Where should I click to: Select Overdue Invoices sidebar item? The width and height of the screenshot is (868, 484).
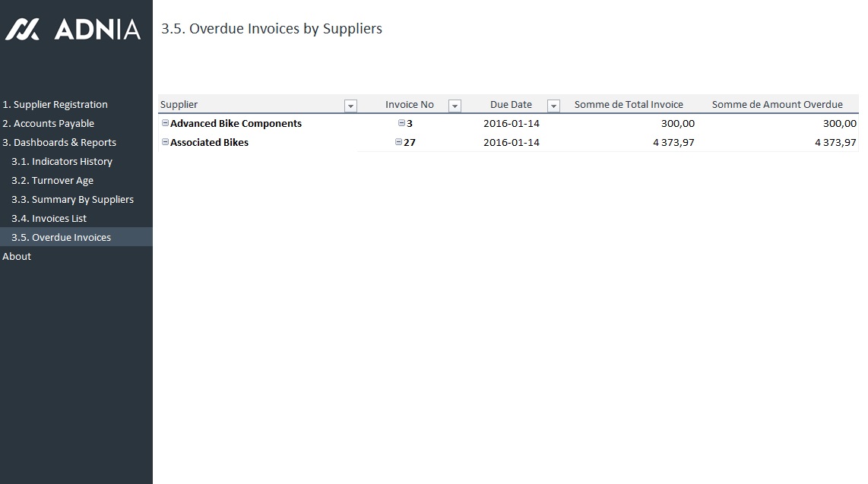pyautogui.click(x=61, y=238)
